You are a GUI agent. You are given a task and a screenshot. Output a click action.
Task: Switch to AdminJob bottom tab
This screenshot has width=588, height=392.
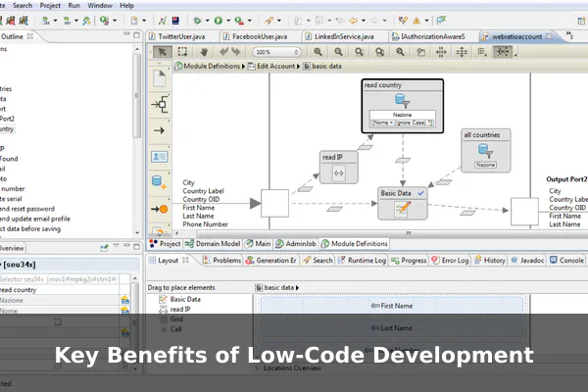pos(296,244)
